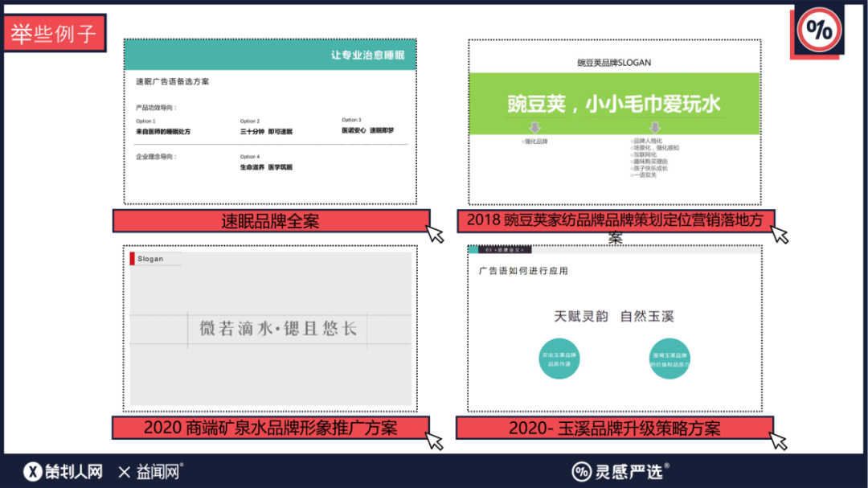Select the 玉溪 广告语 slide thumbnail
The width and height of the screenshot is (868, 488).
615,329
